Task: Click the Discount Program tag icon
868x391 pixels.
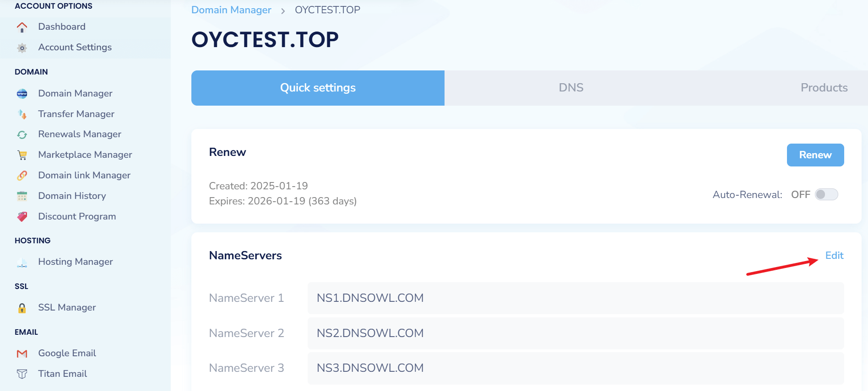Action: point(22,217)
